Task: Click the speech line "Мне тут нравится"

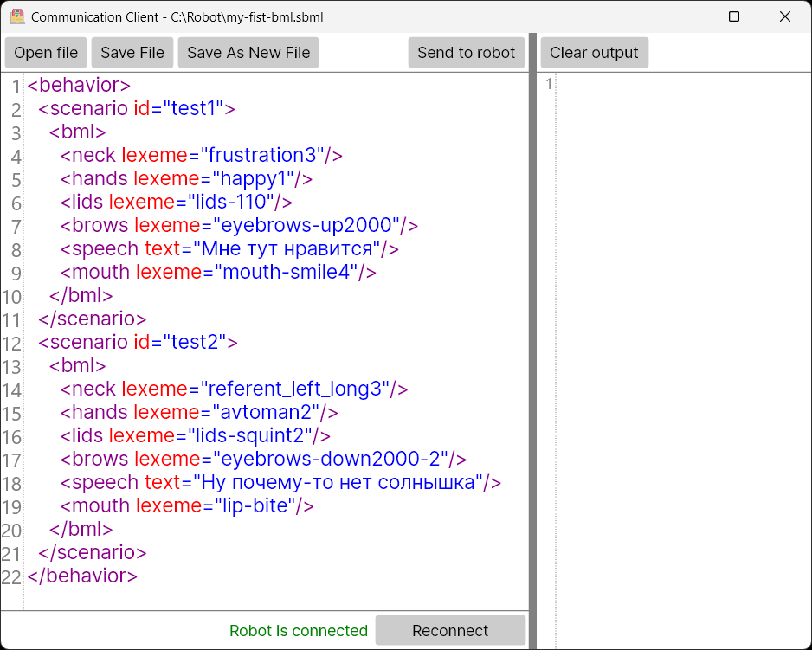Action: point(229,248)
